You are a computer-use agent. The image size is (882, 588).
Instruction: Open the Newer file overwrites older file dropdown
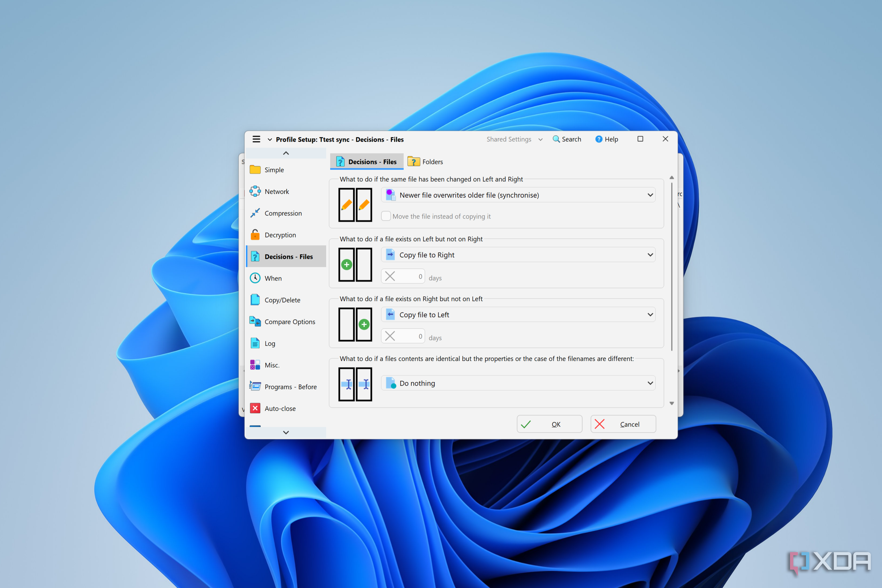pyautogui.click(x=650, y=195)
